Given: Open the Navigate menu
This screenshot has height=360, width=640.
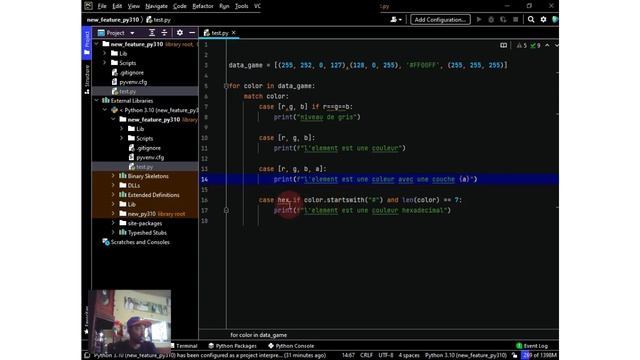Looking at the screenshot, I should pyautogui.click(x=156, y=6).
